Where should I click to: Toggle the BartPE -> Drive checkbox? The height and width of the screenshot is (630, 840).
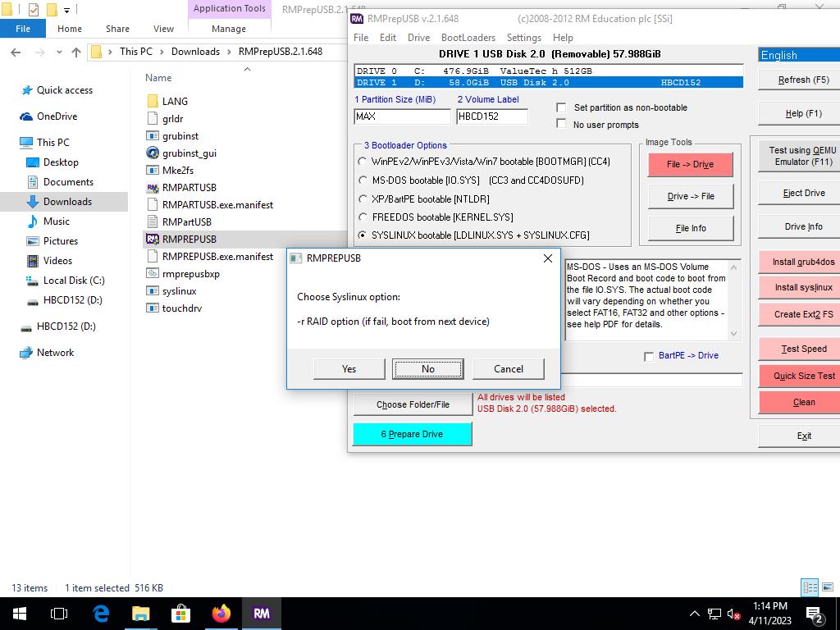point(649,356)
